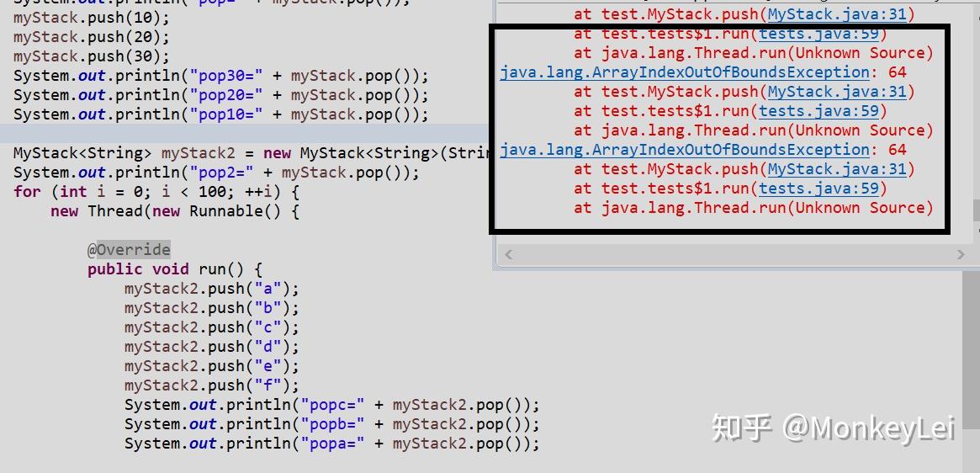Click the line myStack.push(20);
Viewport: 980px width, 473px height.
click(x=91, y=37)
